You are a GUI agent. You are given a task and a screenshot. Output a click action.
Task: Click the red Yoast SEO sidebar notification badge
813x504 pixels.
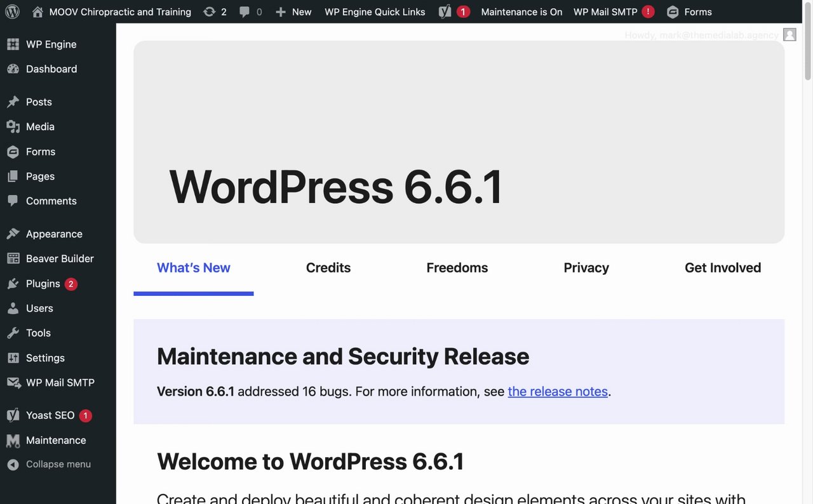[85, 416]
